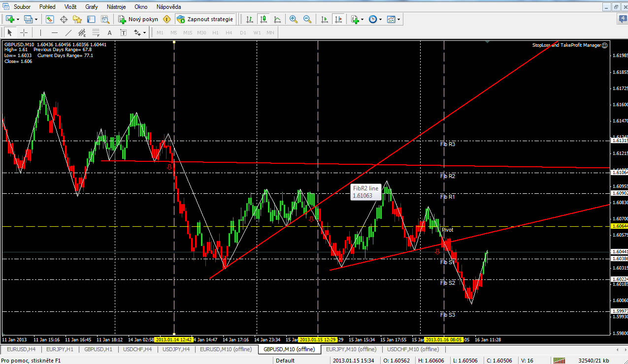This screenshot has height=364, width=628.
Task: Pick the text label tool
Action: tap(109, 33)
